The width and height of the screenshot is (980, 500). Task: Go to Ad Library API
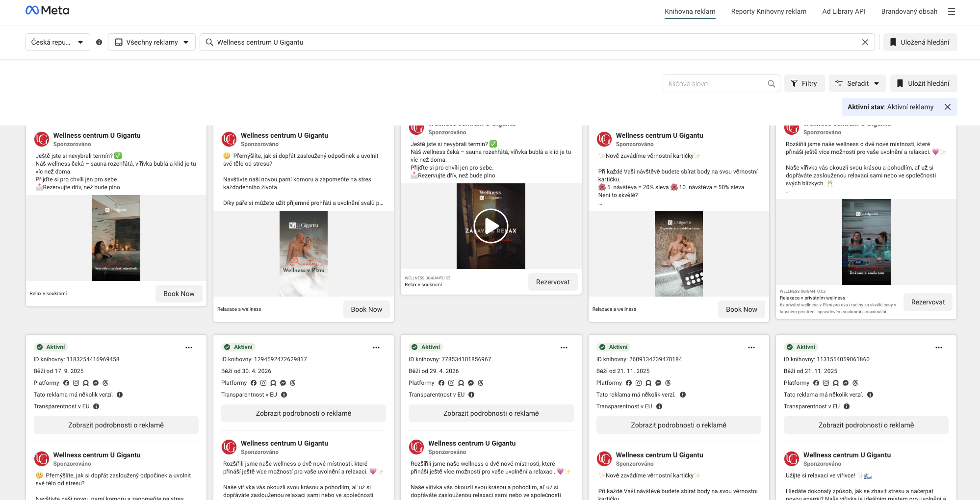tap(844, 11)
